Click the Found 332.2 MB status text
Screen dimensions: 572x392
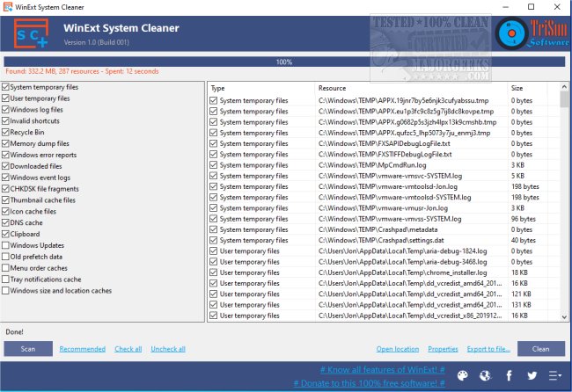pyautogui.click(x=82, y=71)
